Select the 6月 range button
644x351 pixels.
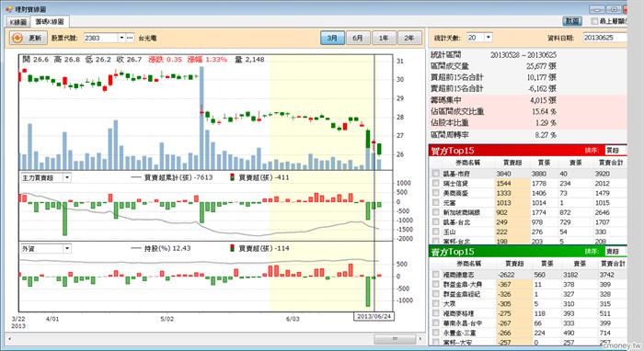pos(358,38)
